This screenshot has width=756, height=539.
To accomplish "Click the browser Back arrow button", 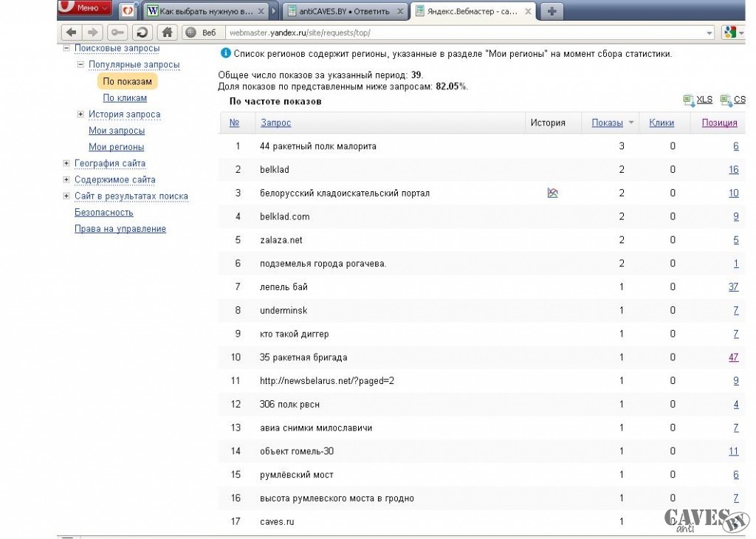I will tap(71, 32).
